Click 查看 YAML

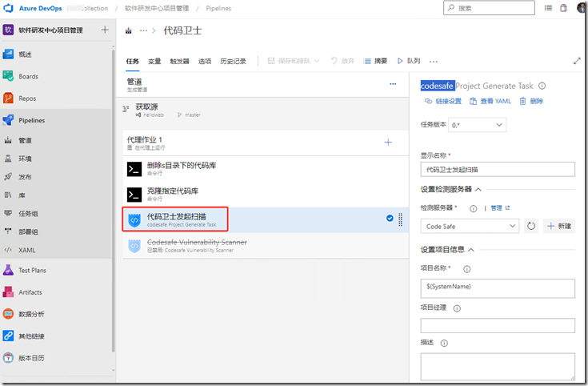[x=490, y=101]
